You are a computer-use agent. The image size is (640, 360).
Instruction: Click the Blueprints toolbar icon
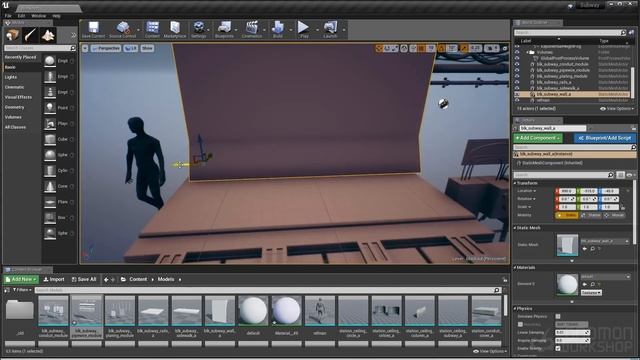tap(224, 28)
